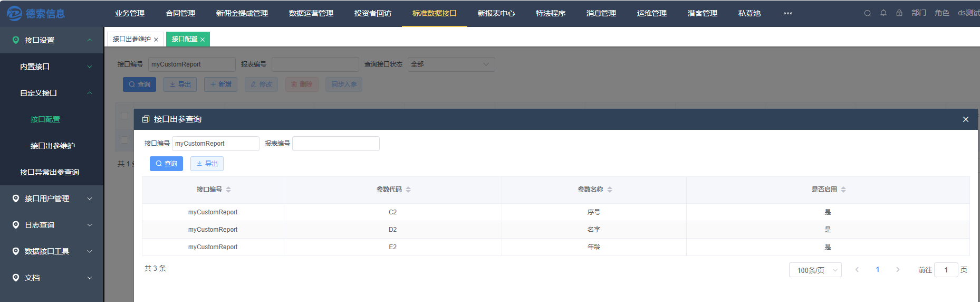Image resolution: width=980 pixels, height=302 pixels.
Task: Sort by 参数代码 column arrows
Action: (x=408, y=190)
